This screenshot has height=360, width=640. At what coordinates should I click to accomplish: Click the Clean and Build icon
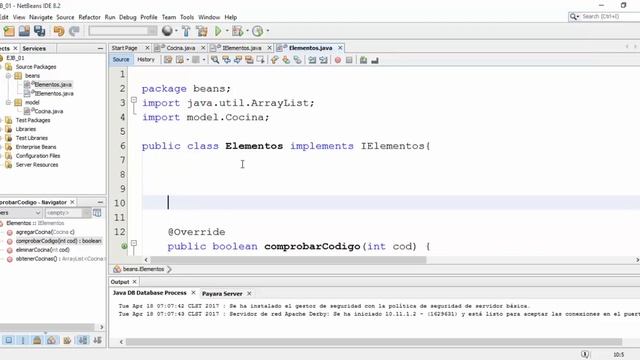[202, 31]
